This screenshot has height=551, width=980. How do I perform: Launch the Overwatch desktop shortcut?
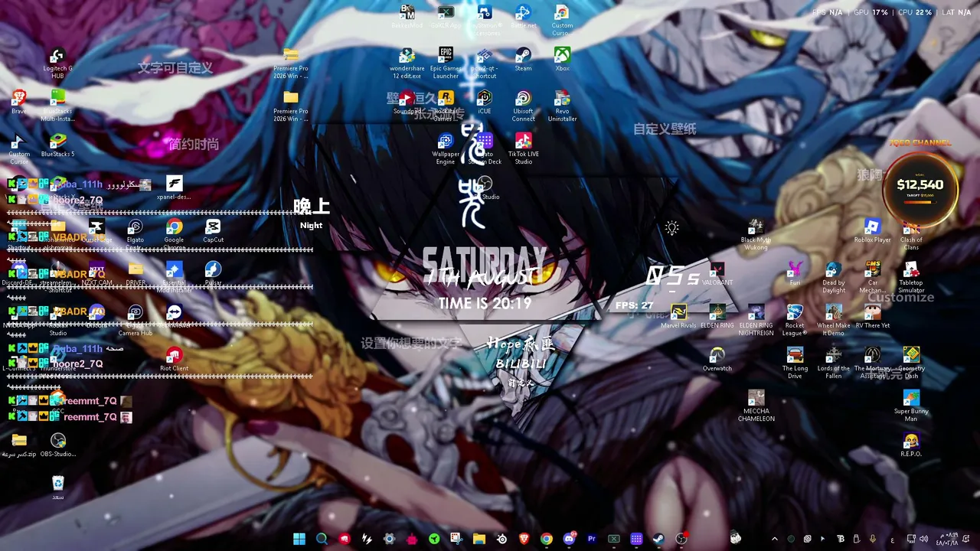coord(717,360)
